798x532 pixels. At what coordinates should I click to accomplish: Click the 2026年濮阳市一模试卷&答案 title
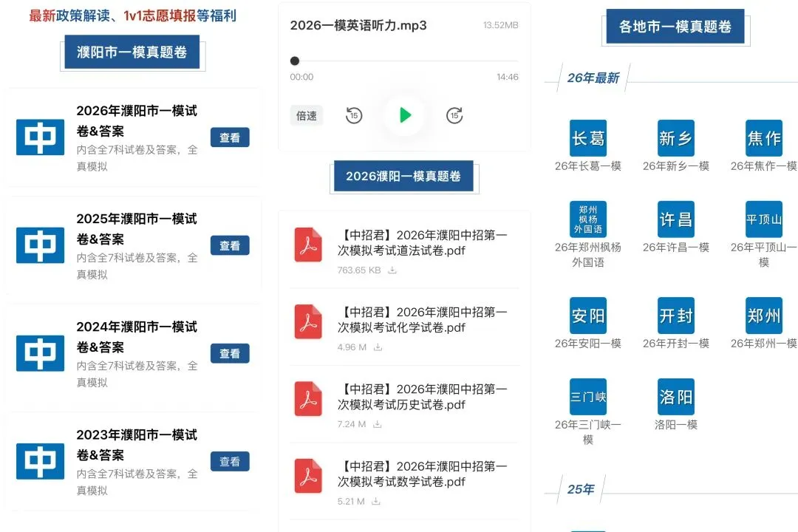point(137,120)
